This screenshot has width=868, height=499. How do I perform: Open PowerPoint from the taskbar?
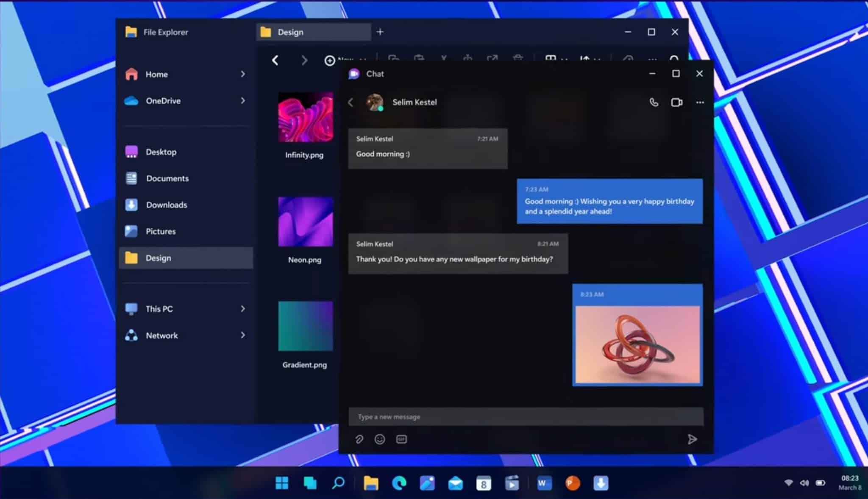click(572, 483)
